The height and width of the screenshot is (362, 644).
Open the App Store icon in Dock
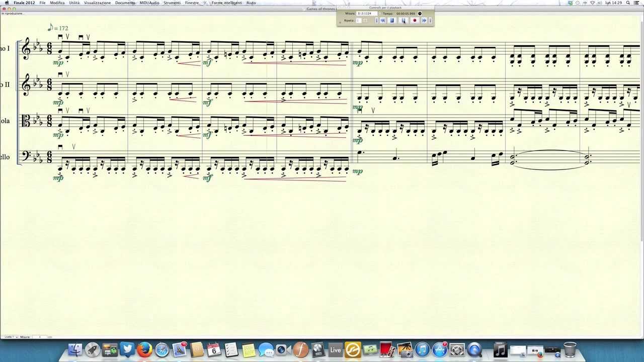coord(440,349)
